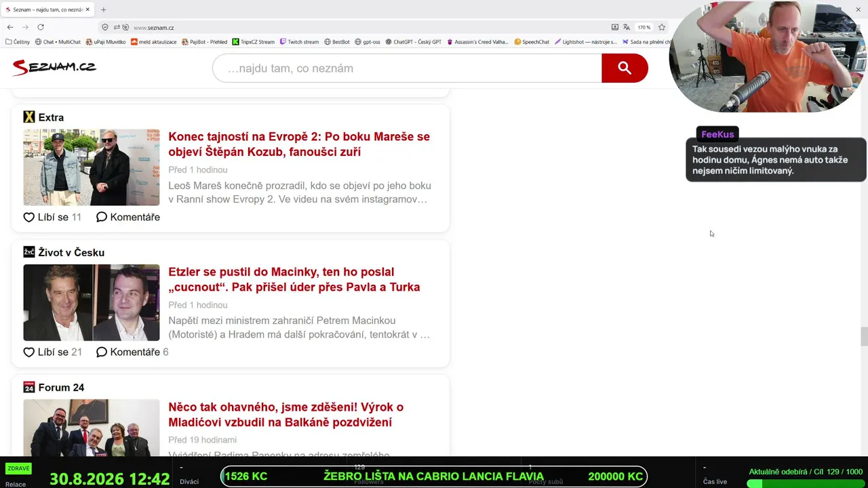This screenshot has height=488, width=868.
Task: Open the Forum 24 article group photo thumbnail
Action: [92, 428]
